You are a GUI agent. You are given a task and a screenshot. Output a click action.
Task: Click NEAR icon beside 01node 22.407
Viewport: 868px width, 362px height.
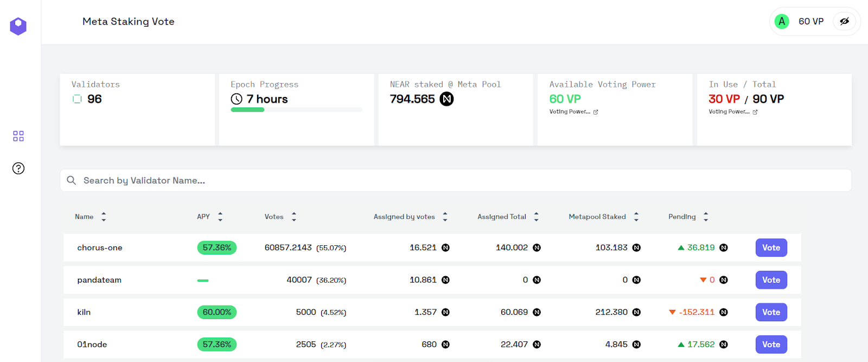pyautogui.click(x=537, y=345)
